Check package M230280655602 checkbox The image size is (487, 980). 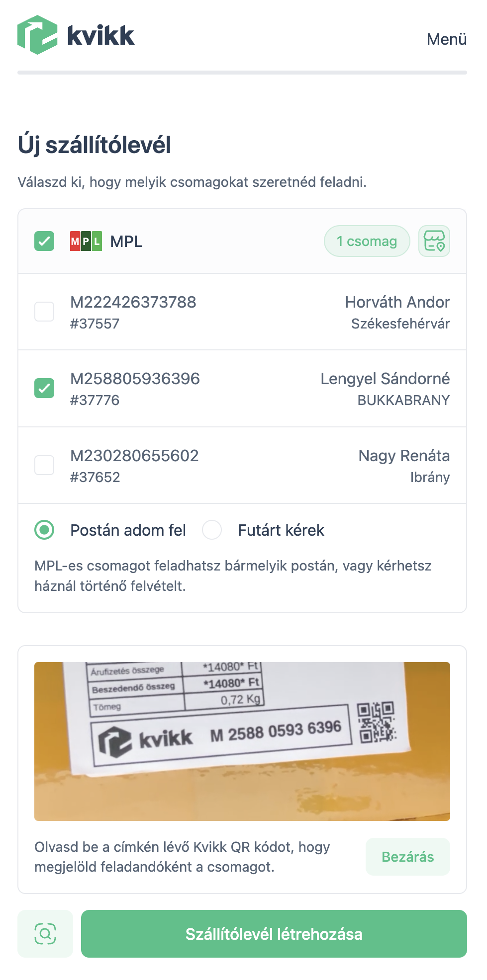(44, 465)
